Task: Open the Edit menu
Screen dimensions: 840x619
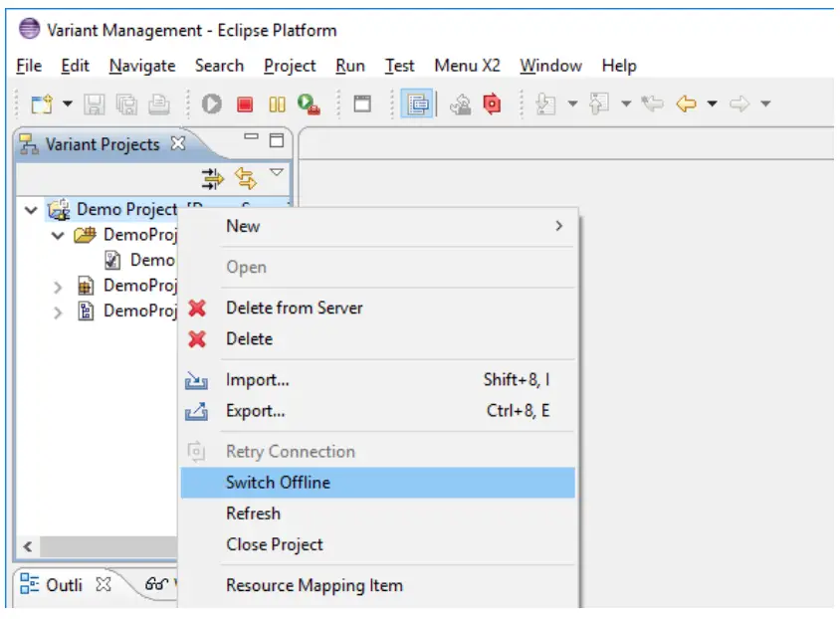Action: [75, 66]
